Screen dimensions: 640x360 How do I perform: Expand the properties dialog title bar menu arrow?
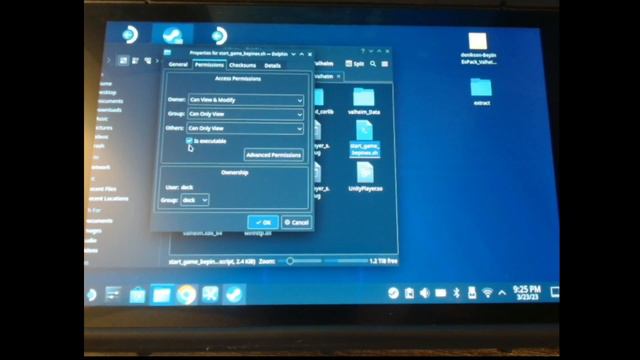click(x=293, y=54)
